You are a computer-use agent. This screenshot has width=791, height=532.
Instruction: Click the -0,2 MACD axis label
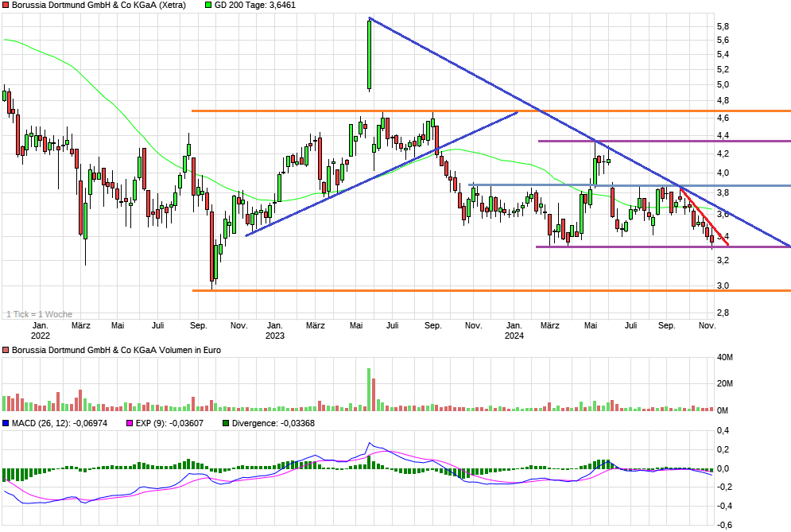pos(724,487)
